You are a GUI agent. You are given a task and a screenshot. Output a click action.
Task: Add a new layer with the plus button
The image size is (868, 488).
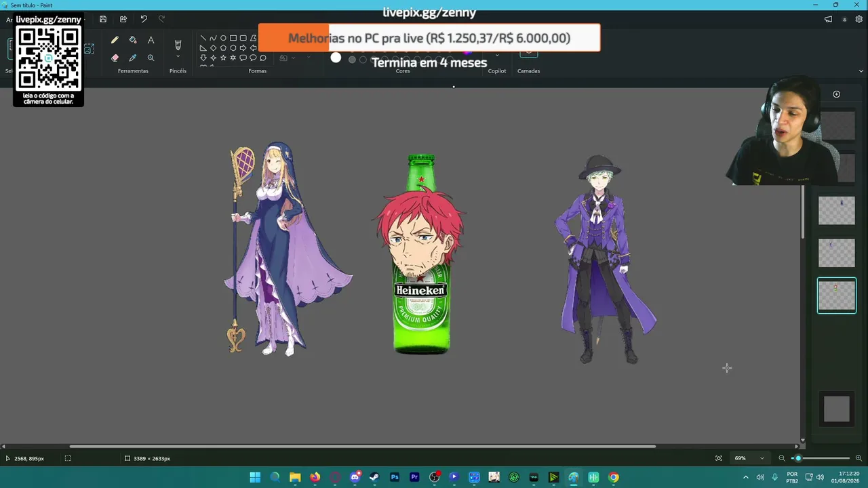click(x=836, y=94)
